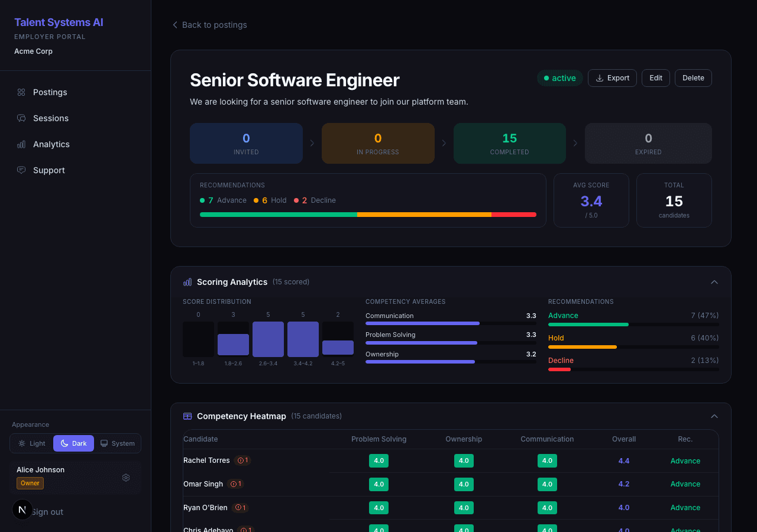Click the Total 15 candidates card

[x=674, y=200]
